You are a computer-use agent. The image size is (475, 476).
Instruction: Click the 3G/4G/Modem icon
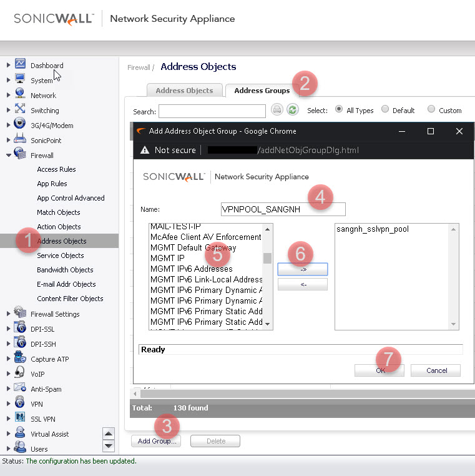click(20, 123)
